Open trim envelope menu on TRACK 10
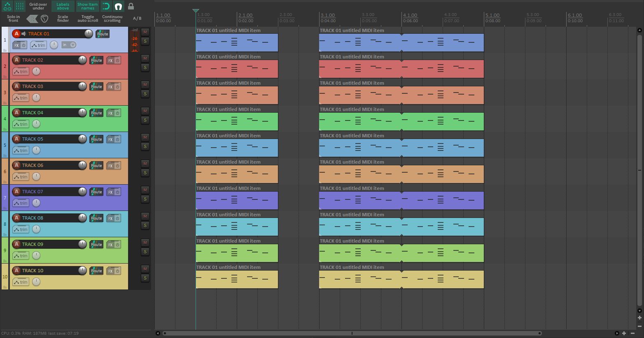 (21, 282)
